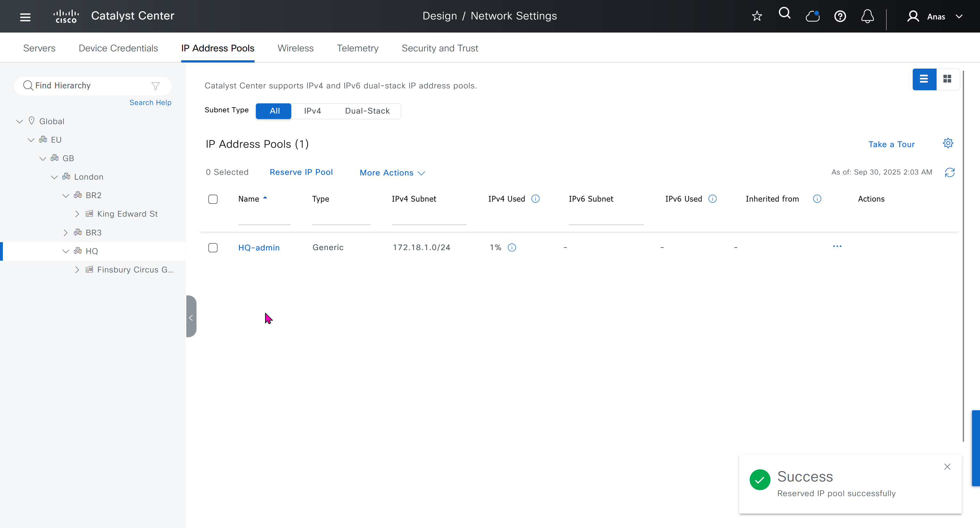
Task: Open the hamburger navigation menu
Action: (x=25, y=17)
